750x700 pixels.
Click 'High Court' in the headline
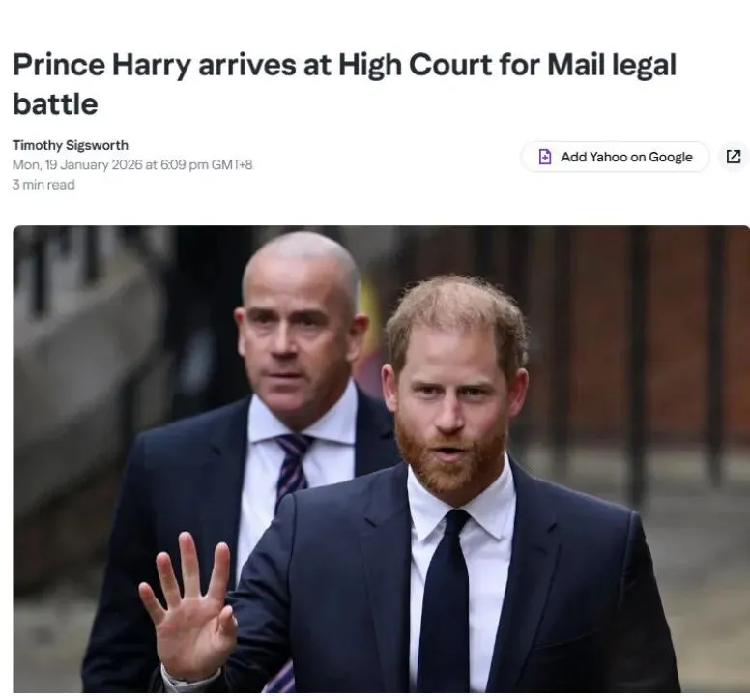pos(416,66)
